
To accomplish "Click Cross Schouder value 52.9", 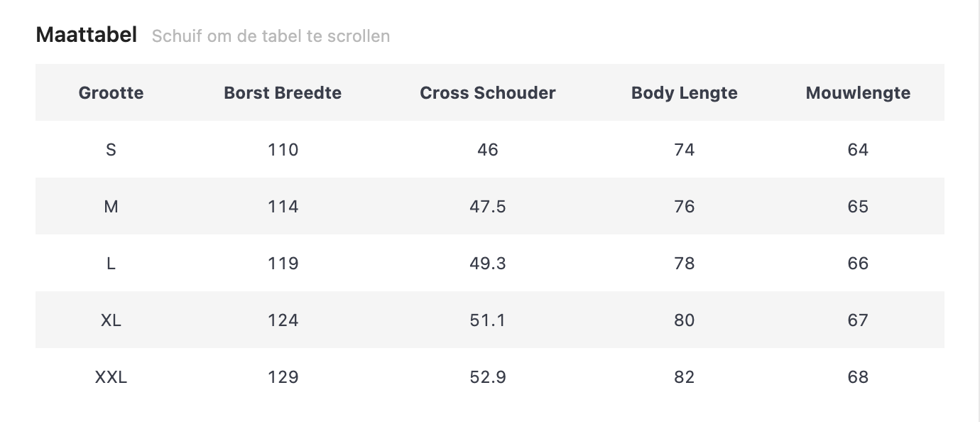I will tap(488, 377).
